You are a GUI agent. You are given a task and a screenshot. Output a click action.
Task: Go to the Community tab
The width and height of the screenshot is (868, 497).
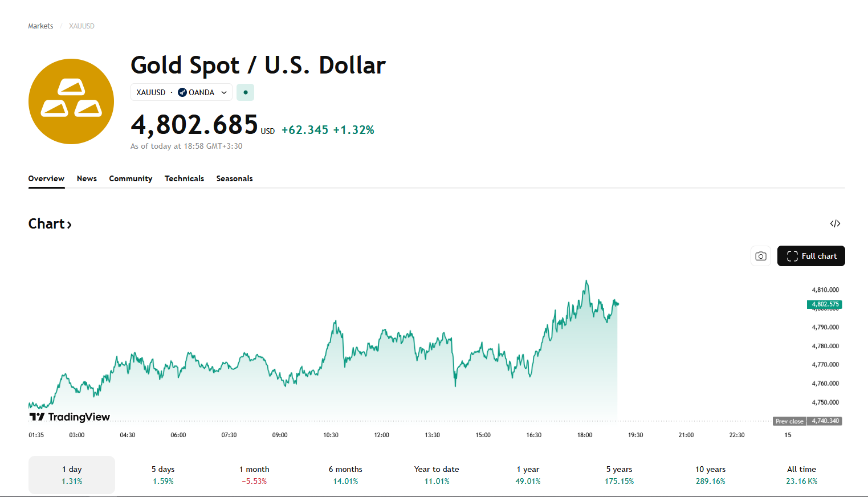[x=131, y=178]
